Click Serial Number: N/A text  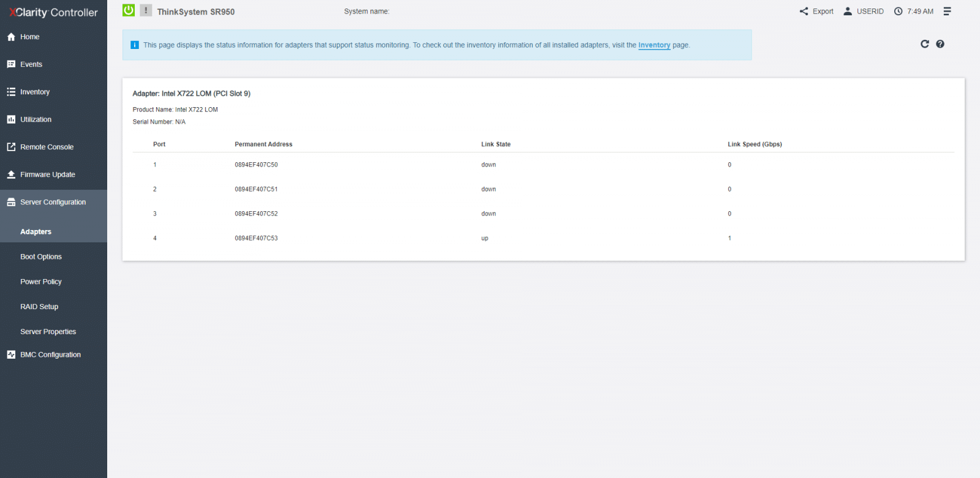point(159,122)
